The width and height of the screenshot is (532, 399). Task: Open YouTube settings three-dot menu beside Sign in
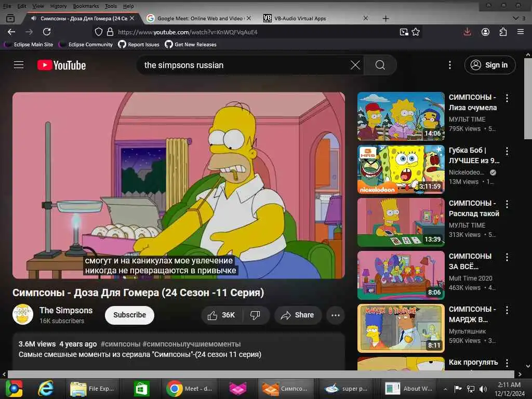(x=450, y=65)
